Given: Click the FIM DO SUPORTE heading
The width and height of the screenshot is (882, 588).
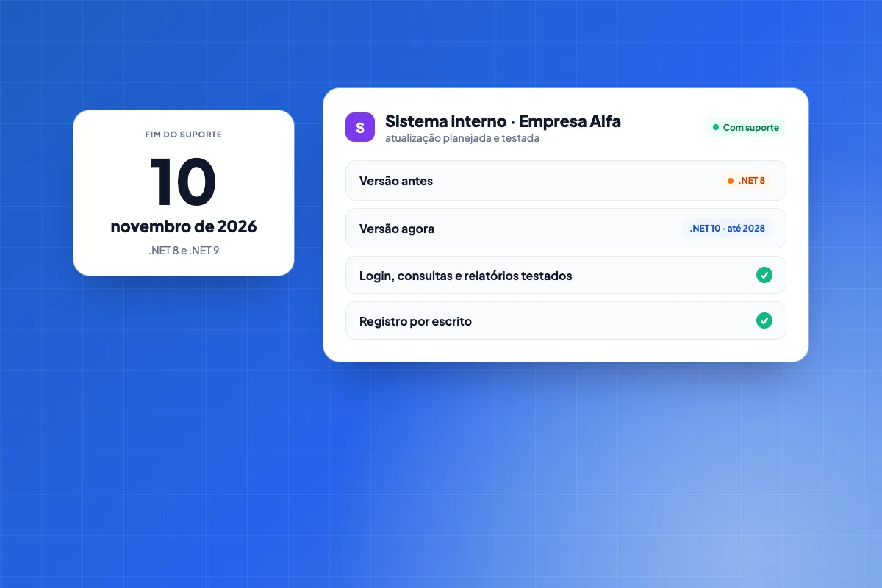Looking at the screenshot, I should pos(184,135).
